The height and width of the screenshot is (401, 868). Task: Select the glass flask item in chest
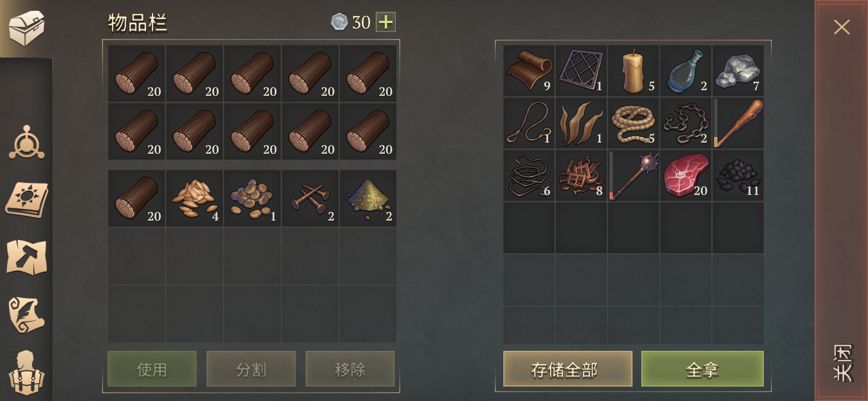click(685, 71)
